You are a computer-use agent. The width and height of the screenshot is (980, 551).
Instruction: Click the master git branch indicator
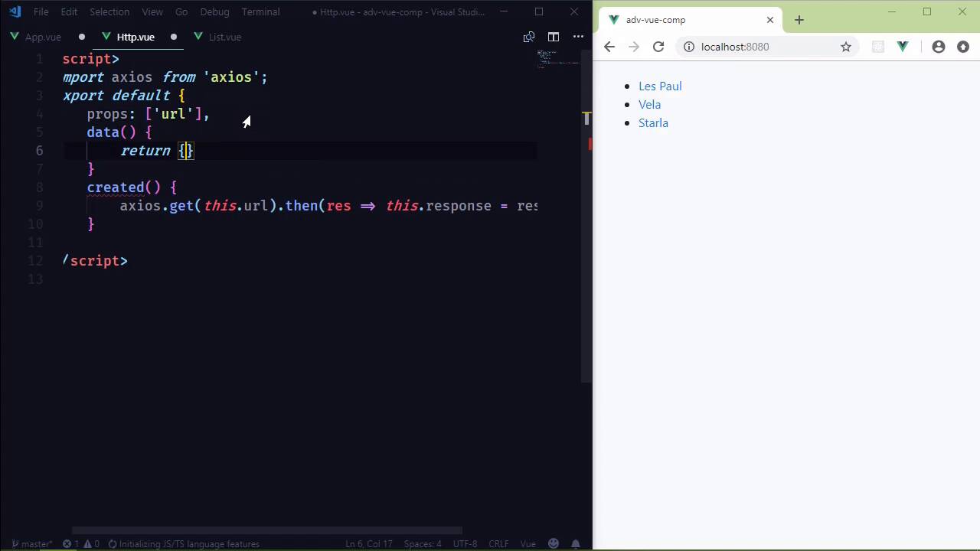[31, 544]
